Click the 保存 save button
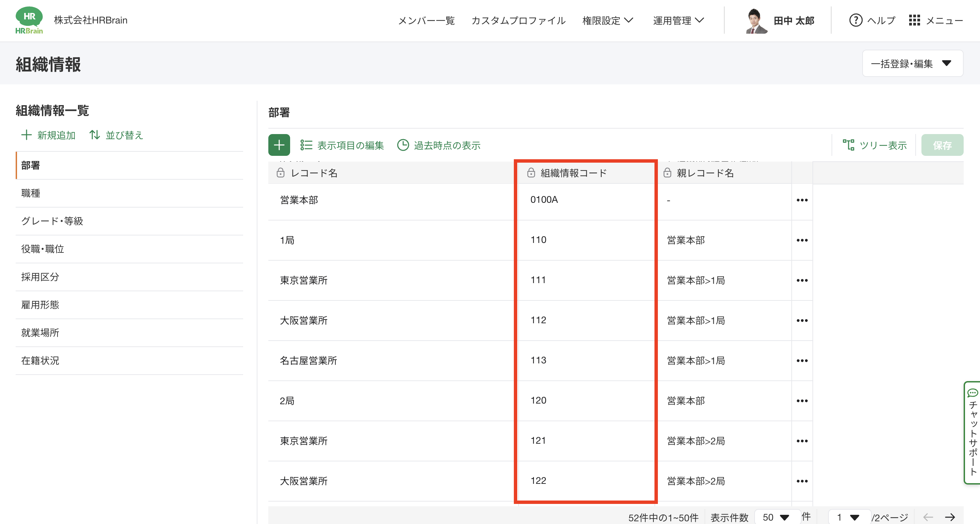The height and width of the screenshot is (524, 980). (942, 145)
